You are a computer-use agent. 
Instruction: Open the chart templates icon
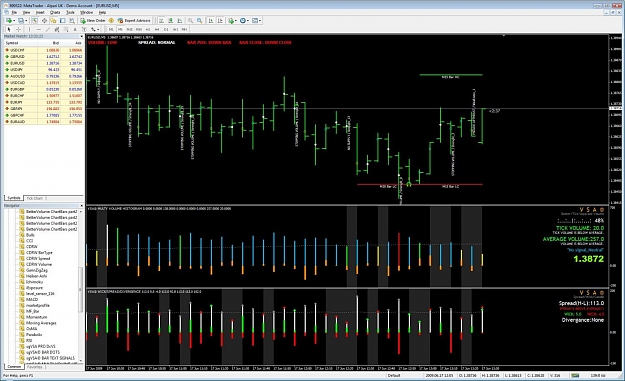click(x=255, y=20)
